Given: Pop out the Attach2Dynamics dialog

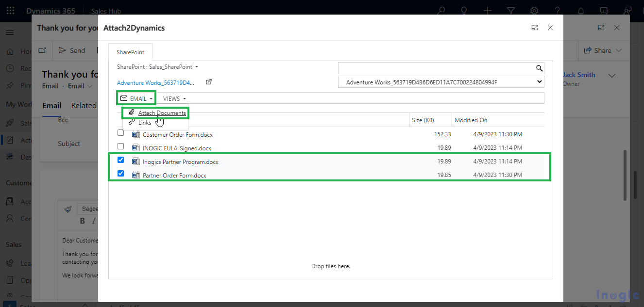Looking at the screenshot, I should (534, 28).
